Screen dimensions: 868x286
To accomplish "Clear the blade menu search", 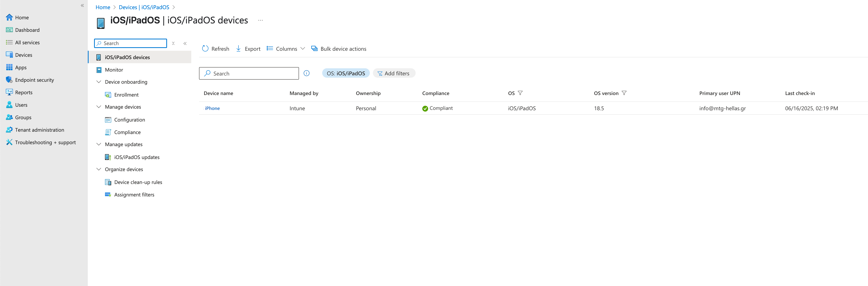I will coord(173,43).
